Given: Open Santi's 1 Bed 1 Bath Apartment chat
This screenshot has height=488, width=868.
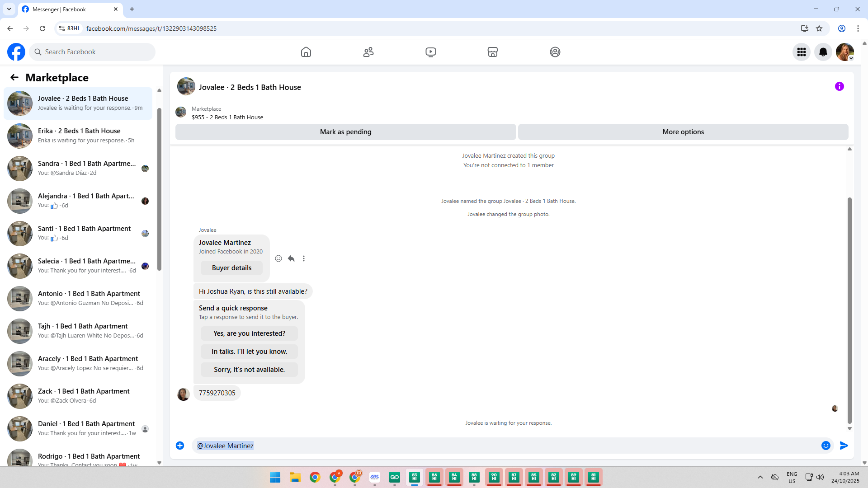Looking at the screenshot, I should (78, 233).
